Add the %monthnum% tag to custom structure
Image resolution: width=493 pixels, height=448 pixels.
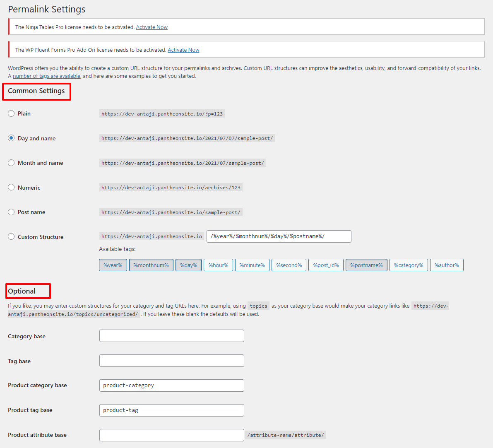(x=151, y=265)
